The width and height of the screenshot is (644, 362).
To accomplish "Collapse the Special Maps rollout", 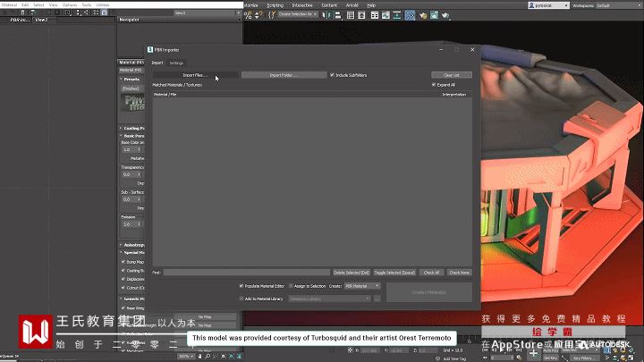I will pyautogui.click(x=131, y=252).
